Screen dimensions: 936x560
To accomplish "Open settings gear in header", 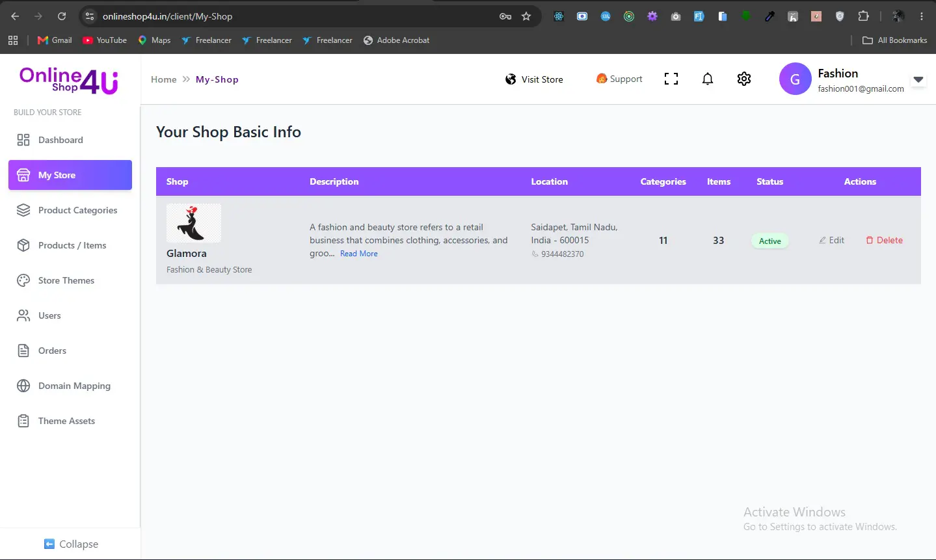I will [x=744, y=79].
